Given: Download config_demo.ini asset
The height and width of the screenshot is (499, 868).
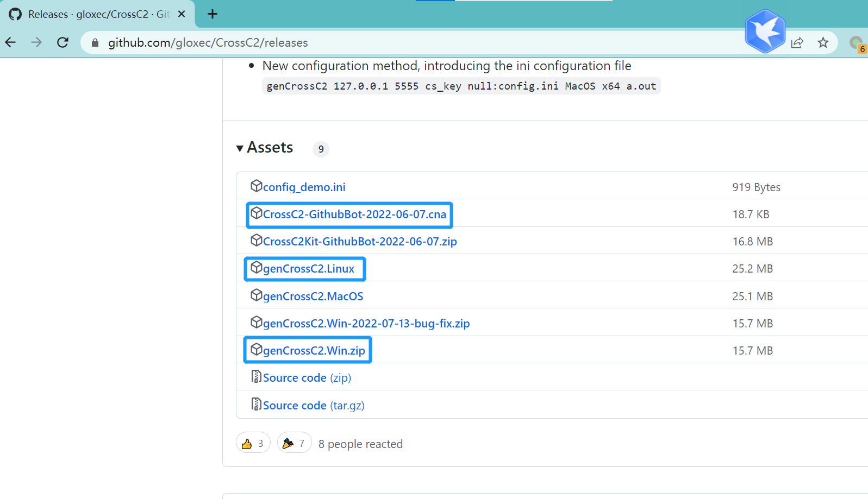Looking at the screenshot, I should click(304, 187).
